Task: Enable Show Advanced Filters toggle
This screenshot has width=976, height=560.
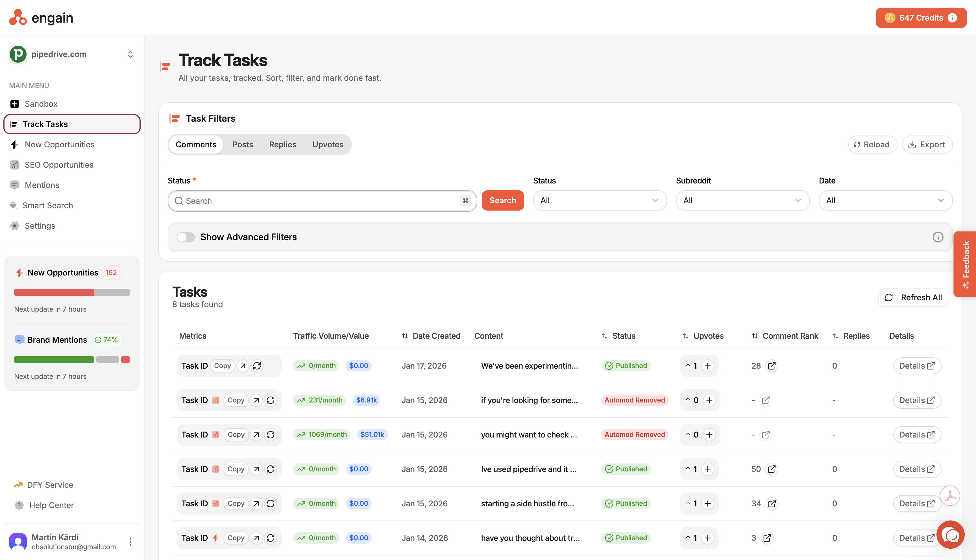Action: coord(186,237)
